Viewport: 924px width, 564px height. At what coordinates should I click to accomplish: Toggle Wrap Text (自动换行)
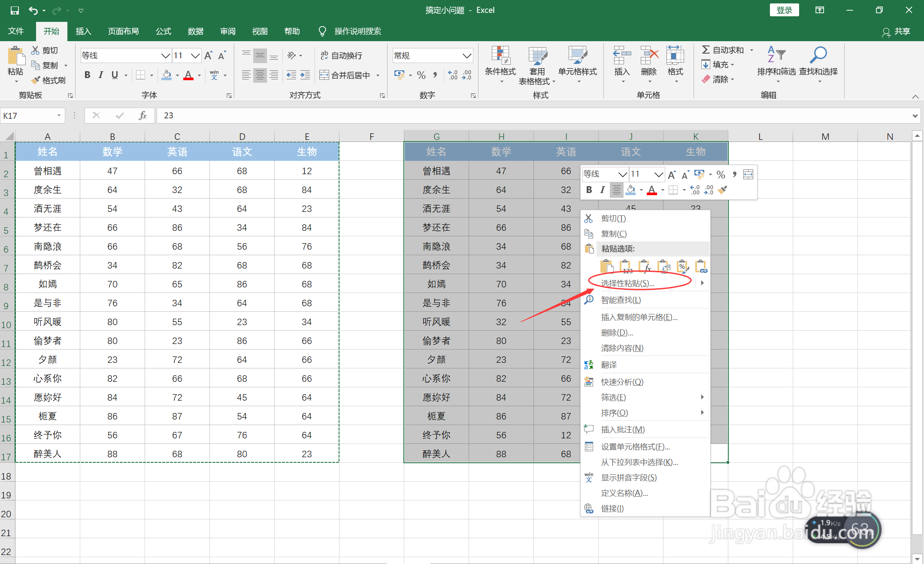[341, 55]
